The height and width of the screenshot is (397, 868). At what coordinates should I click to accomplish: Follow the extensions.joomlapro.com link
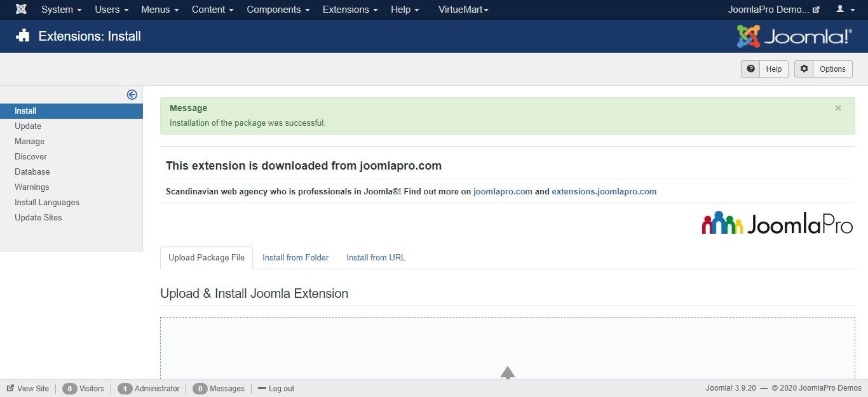pyautogui.click(x=604, y=191)
